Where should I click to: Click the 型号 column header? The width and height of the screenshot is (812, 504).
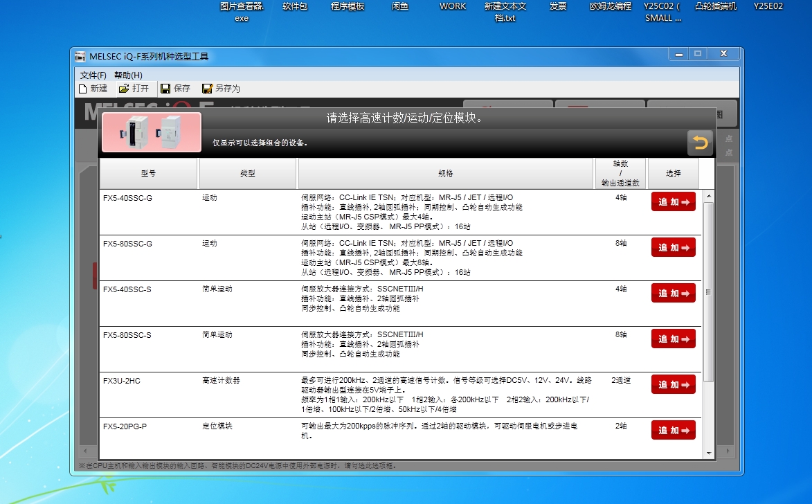[148, 174]
